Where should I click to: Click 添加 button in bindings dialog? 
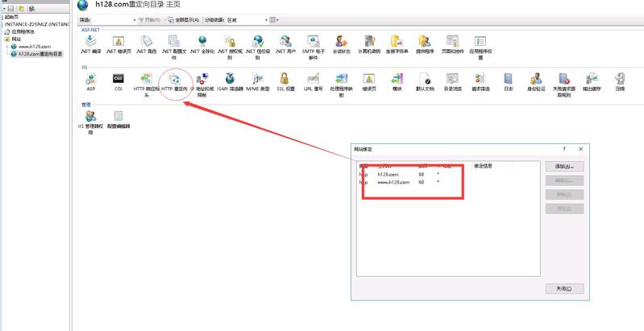pos(564,167)
